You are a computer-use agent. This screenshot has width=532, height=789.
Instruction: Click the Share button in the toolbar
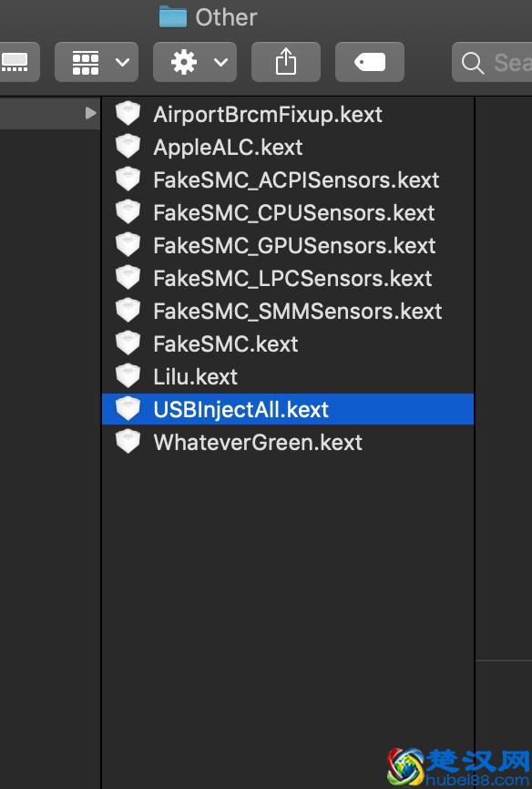tap(285, 62)
